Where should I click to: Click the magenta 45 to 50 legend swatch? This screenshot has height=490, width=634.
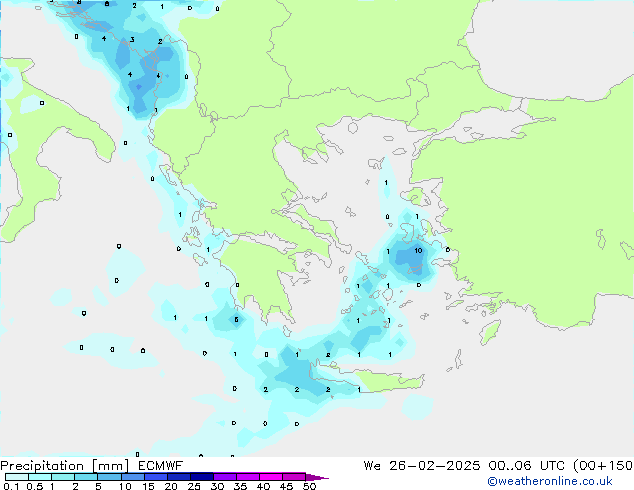point(294,477)
